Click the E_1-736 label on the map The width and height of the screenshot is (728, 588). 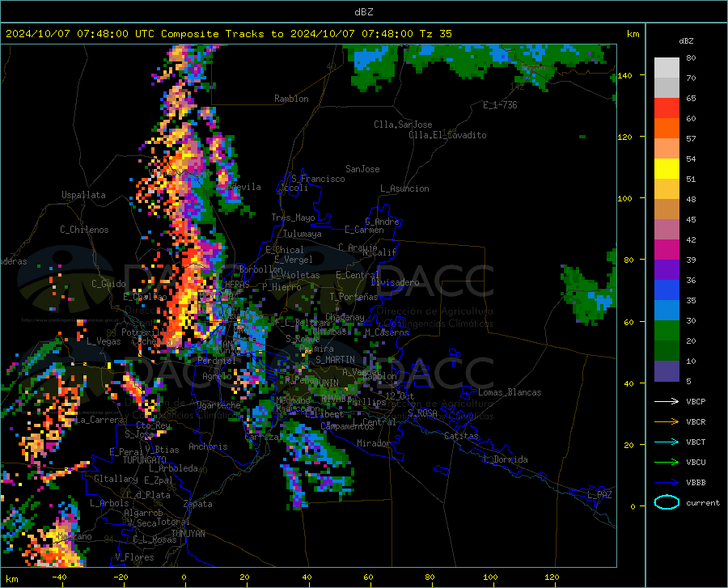tap(500, 105)
